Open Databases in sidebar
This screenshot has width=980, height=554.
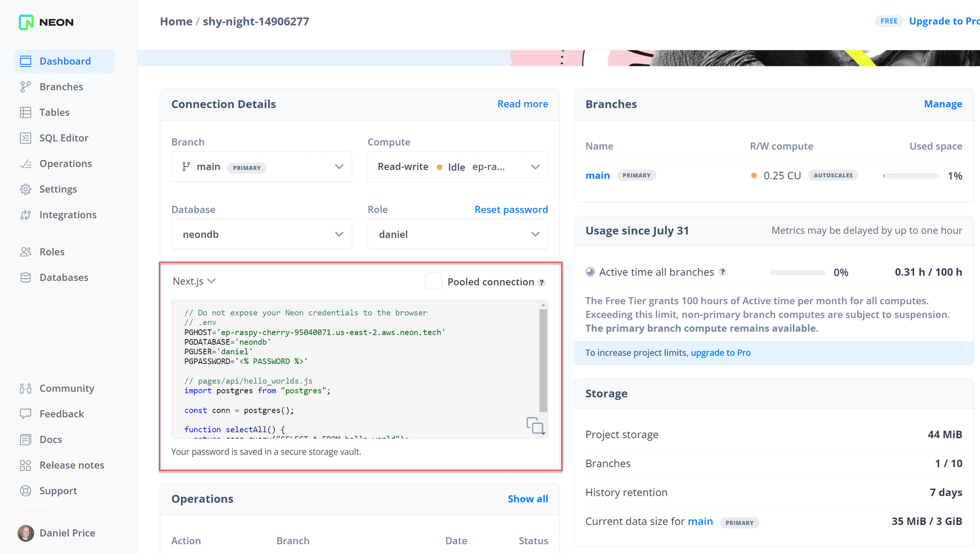point(64,277)
